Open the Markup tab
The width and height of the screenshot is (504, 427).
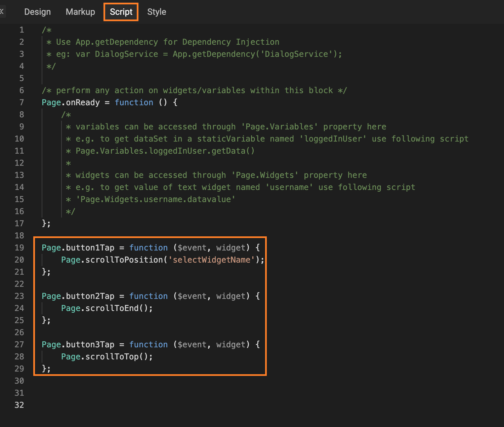pyautogui.click(x=80, y=11)
